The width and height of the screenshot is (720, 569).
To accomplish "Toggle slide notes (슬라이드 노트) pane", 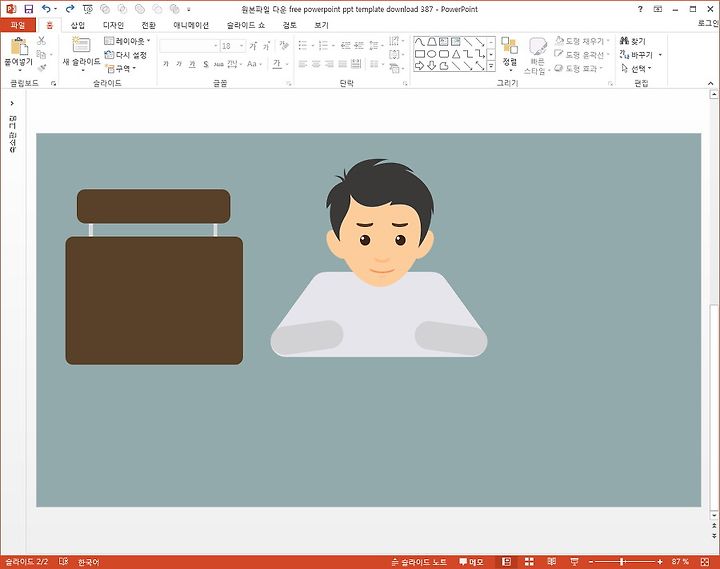I will click(419, 562).
